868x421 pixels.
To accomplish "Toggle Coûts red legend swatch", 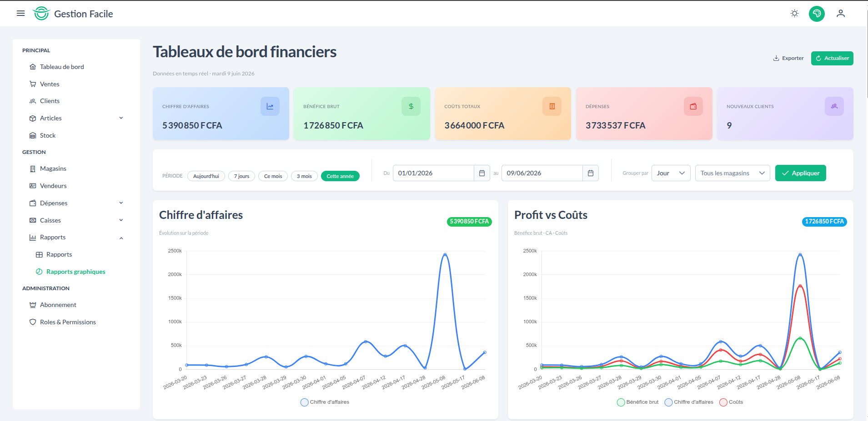I will 723,402.
